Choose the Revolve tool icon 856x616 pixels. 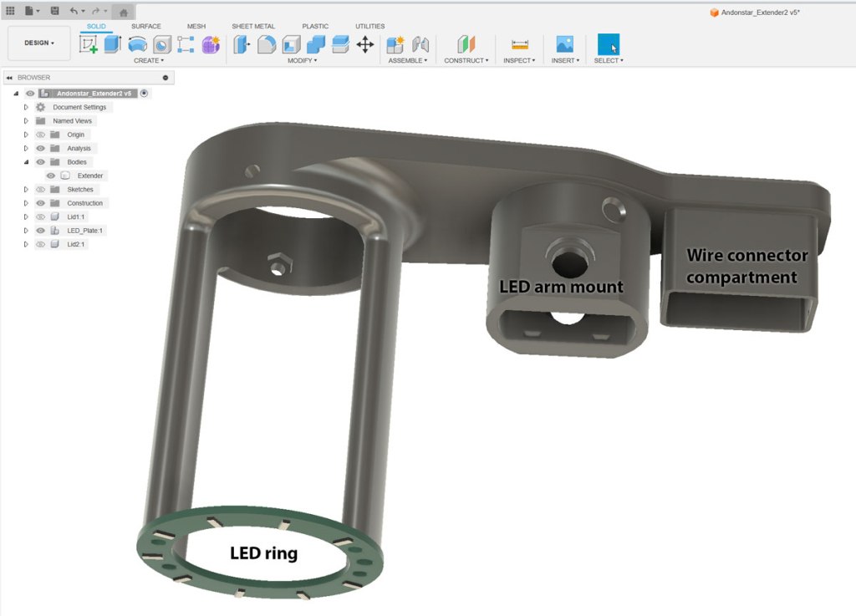click(137, 44)
